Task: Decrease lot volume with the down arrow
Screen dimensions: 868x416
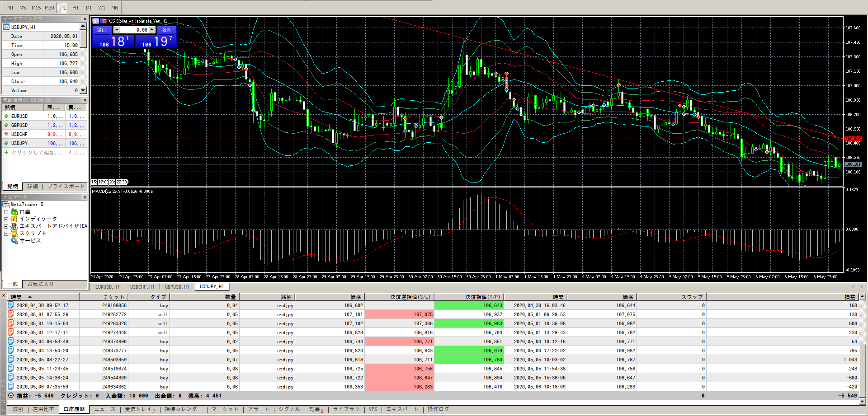Action: 117,30
